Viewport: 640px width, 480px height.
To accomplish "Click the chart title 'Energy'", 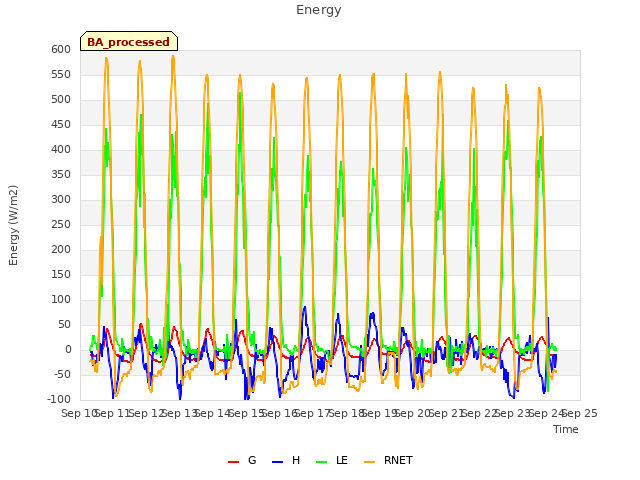I will pos(318,10).
